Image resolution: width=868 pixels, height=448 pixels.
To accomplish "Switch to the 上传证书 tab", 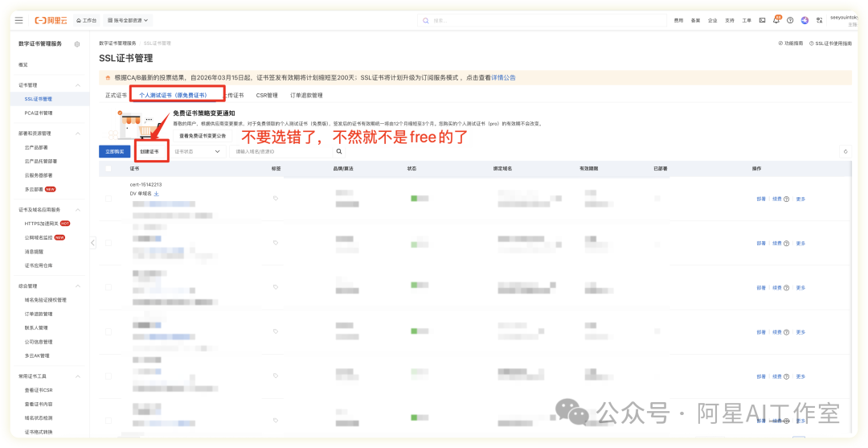I will 232,95.
